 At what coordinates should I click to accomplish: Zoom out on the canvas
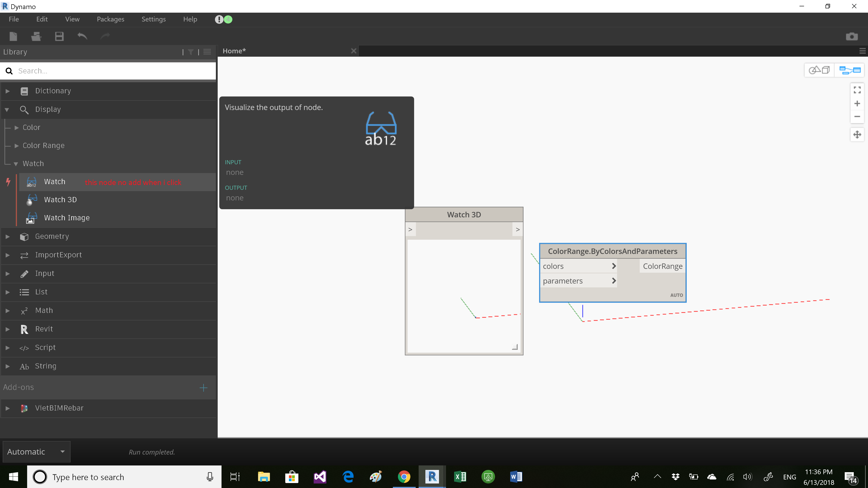click(x=858, y=117)
